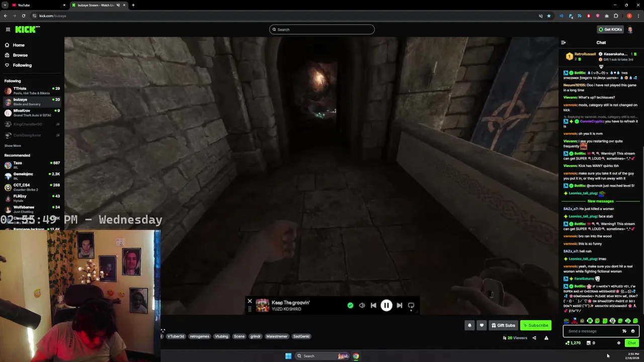The width and height of the screenshot is (644, 362).
Task: Skip to previous track in music widget
Action: click(x=373, y=305)
